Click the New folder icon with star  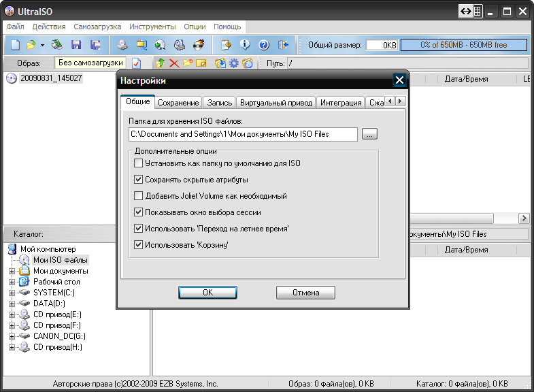click(188, 63)
